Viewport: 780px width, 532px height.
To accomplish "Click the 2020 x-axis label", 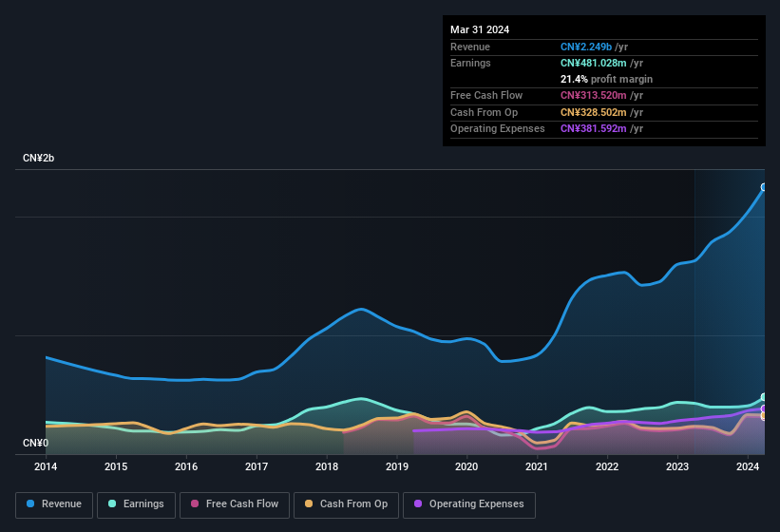I will (x=466, y=466).
